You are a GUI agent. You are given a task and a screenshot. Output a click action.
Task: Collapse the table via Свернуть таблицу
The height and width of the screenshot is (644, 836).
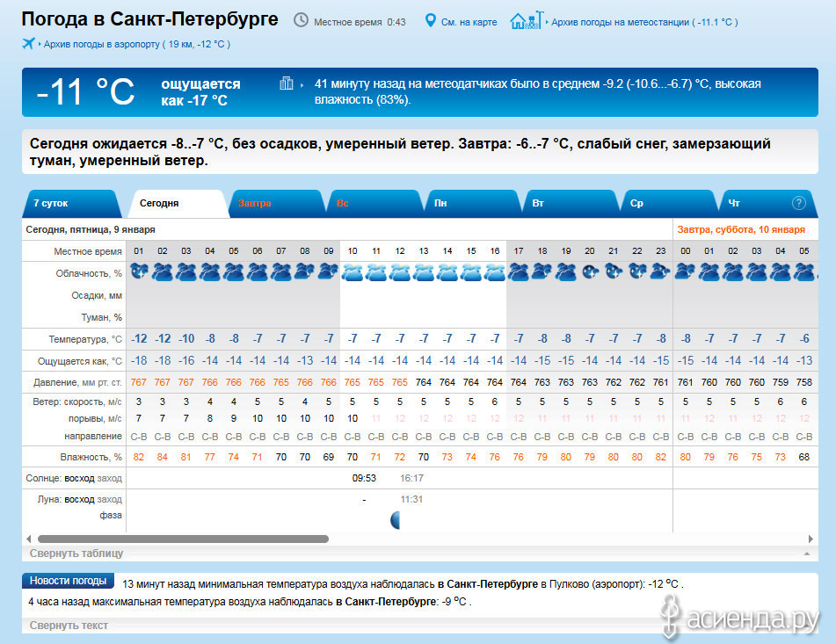76,554
